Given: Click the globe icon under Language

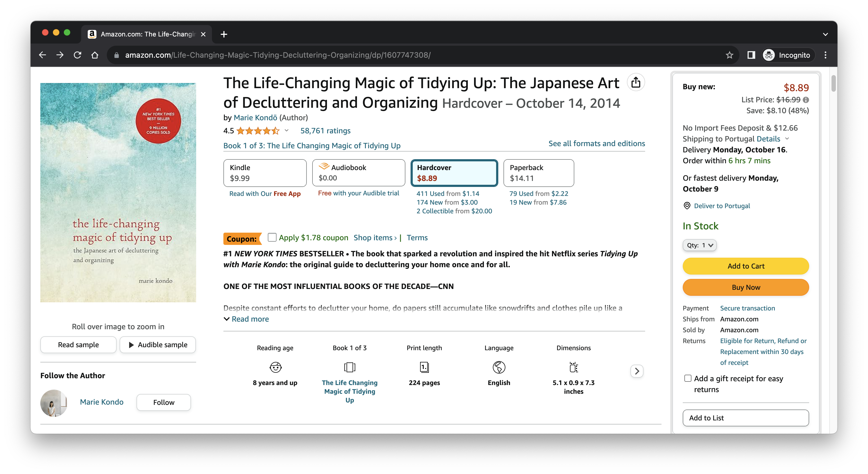Looking at the screenshot, I should (499, 367).
